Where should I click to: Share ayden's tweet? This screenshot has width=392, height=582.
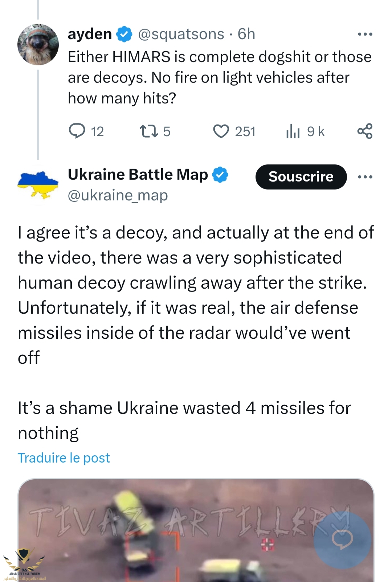click(x=365, y=131)
